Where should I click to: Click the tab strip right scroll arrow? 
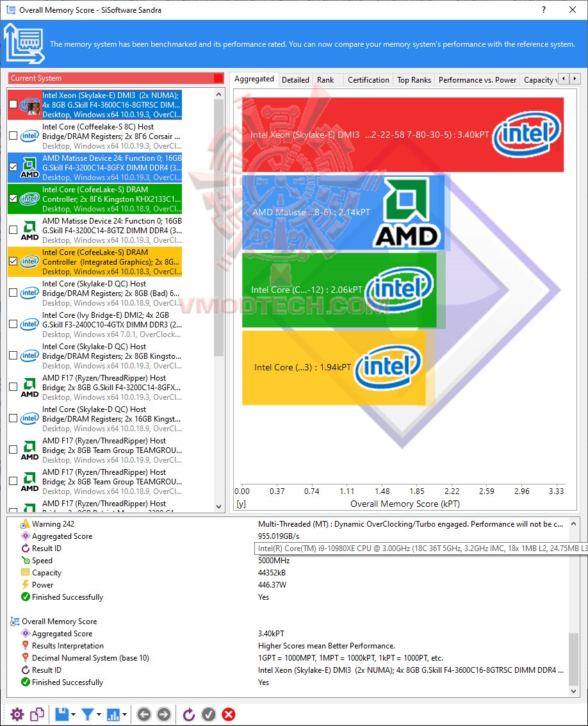(575, 79)
